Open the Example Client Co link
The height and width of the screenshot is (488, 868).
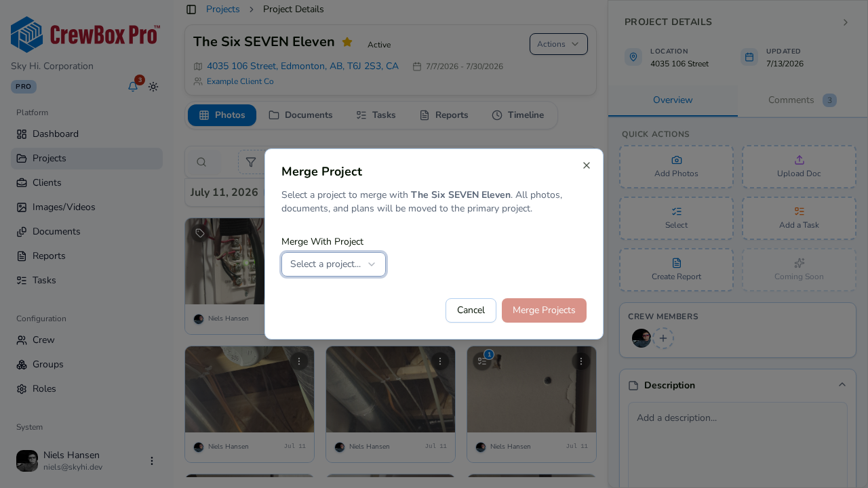pyautogui.click(x=240, y=81)
